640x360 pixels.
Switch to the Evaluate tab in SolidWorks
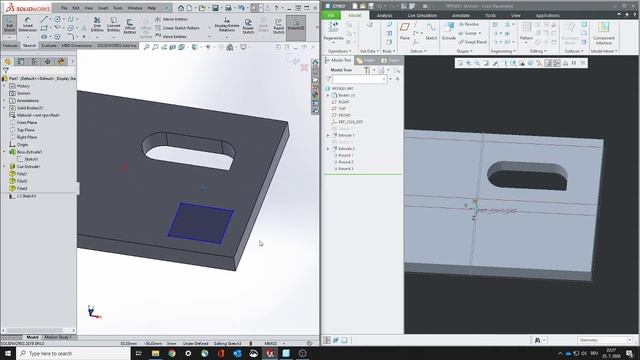49,45
